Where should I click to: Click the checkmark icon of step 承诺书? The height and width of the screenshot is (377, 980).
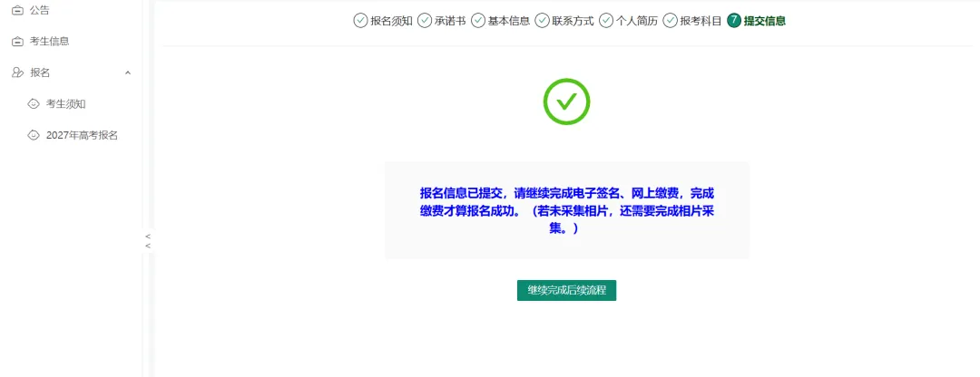(x=425, y=21)
